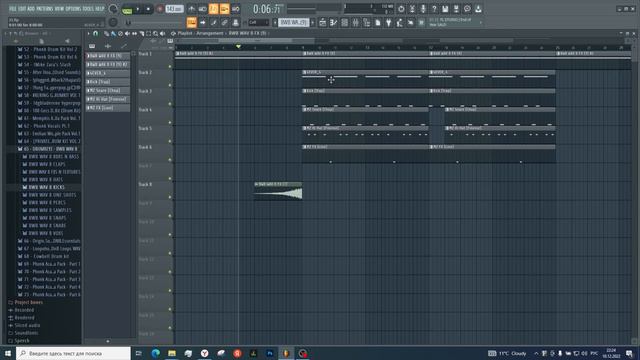Open the EDIT menu
Image resolution: width=640 pixels, height=360 pixels.
coord(22,9)
